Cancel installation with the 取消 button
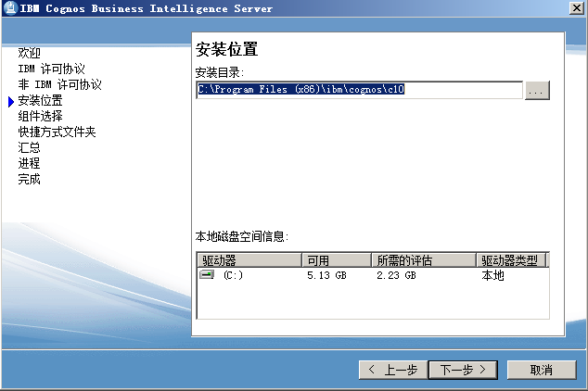This screenshot has height=391, width=588. (x=541, y=370)
